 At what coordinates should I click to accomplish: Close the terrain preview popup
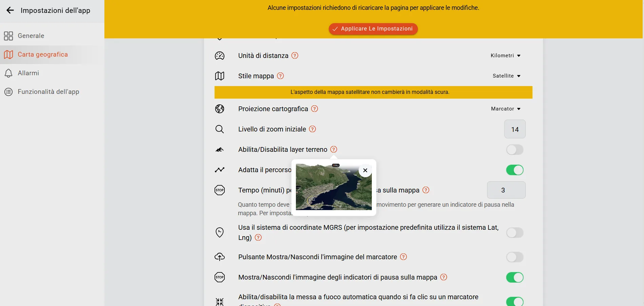click(x=365, y=170)
